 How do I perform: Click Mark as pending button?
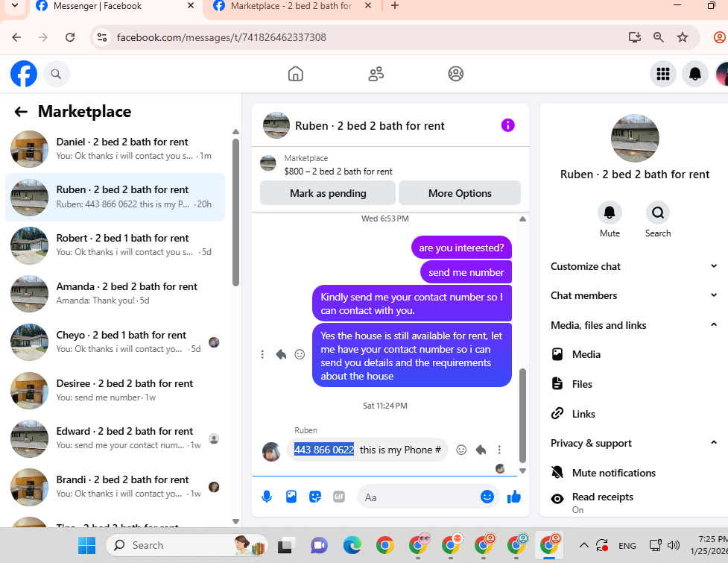328,193
